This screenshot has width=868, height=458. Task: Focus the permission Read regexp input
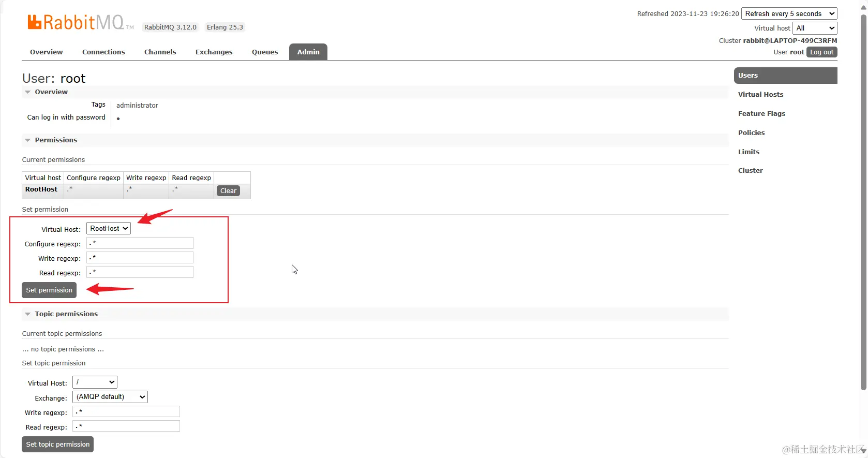[140, 272]
